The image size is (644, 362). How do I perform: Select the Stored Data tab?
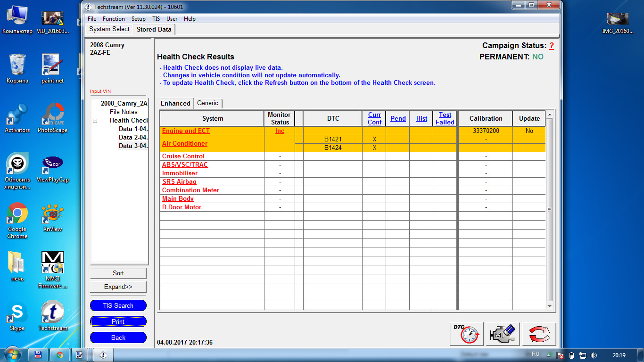154,29
